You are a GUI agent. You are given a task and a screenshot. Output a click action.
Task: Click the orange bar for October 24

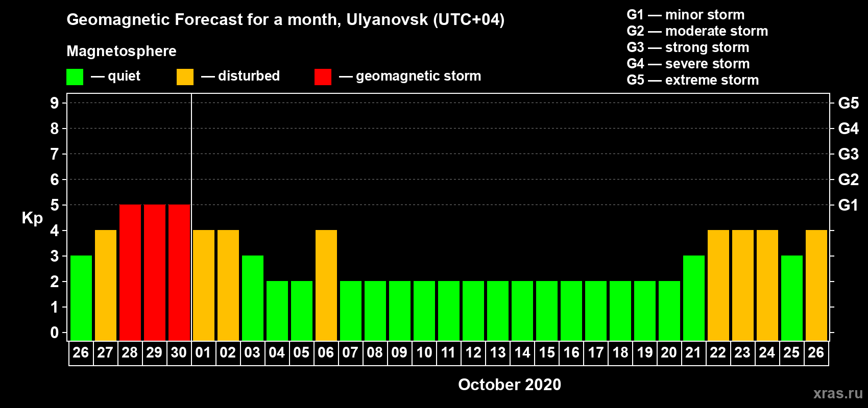point(767,286)
